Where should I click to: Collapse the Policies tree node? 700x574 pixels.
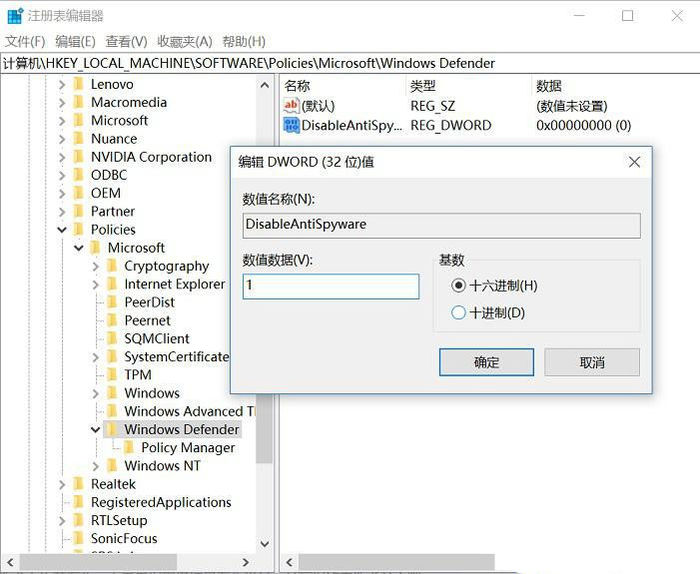(62, 230)
